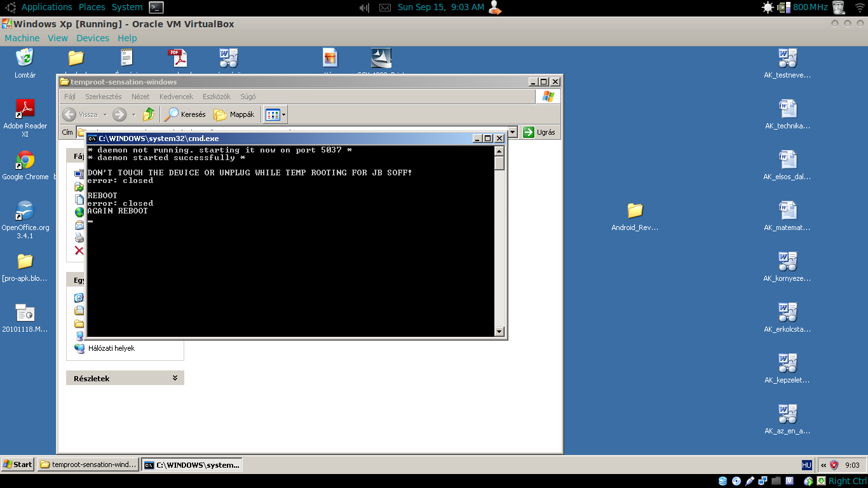This screenshot has width=868, height=488.
Task: Select the AK_kepzelet... document icon
Action: point(787,363)
